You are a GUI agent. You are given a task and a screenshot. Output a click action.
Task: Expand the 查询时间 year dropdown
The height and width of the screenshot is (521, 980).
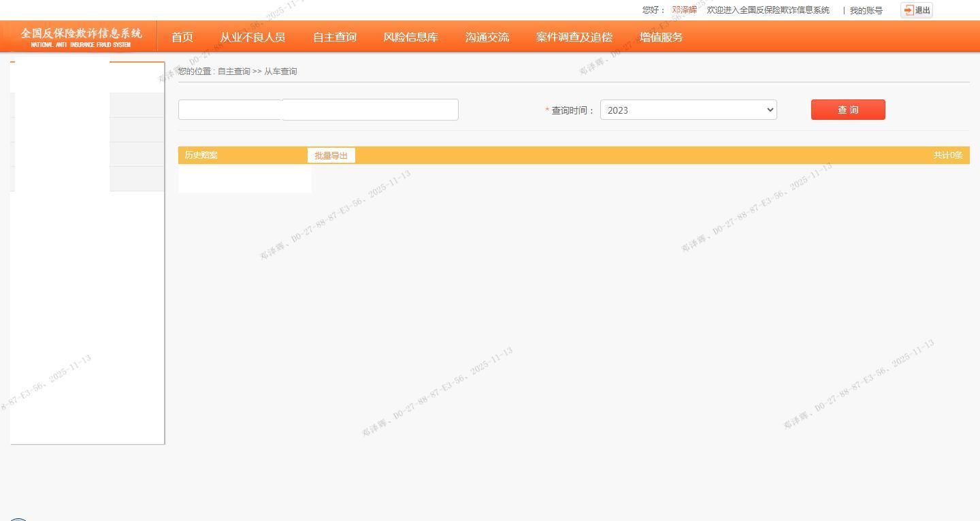point(688,110)
